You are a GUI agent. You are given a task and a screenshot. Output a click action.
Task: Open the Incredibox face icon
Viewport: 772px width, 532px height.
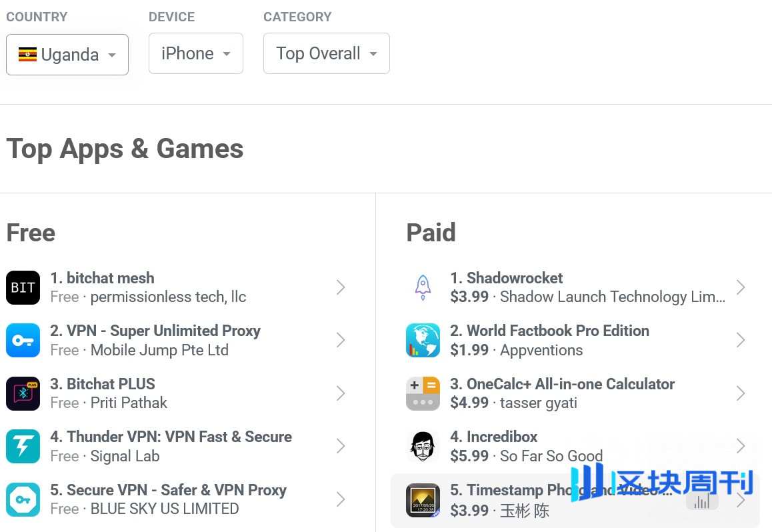(x=423, y=446)
